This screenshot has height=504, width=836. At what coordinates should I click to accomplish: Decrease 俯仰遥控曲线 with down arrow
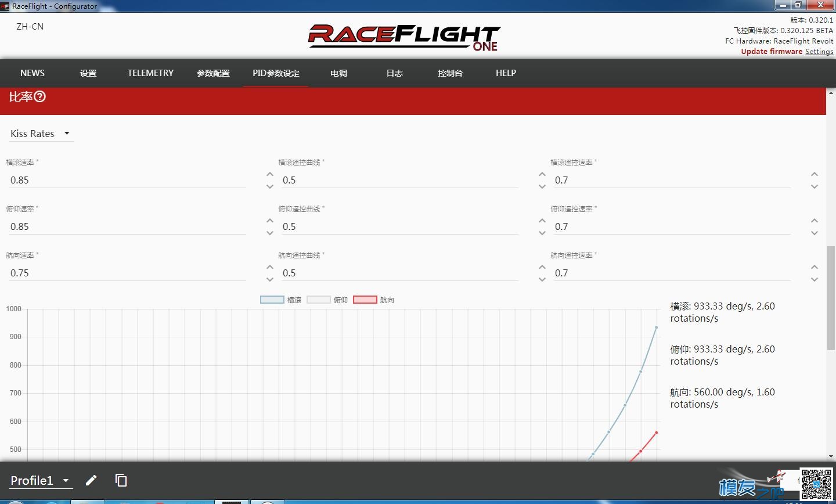coord(542,233)
